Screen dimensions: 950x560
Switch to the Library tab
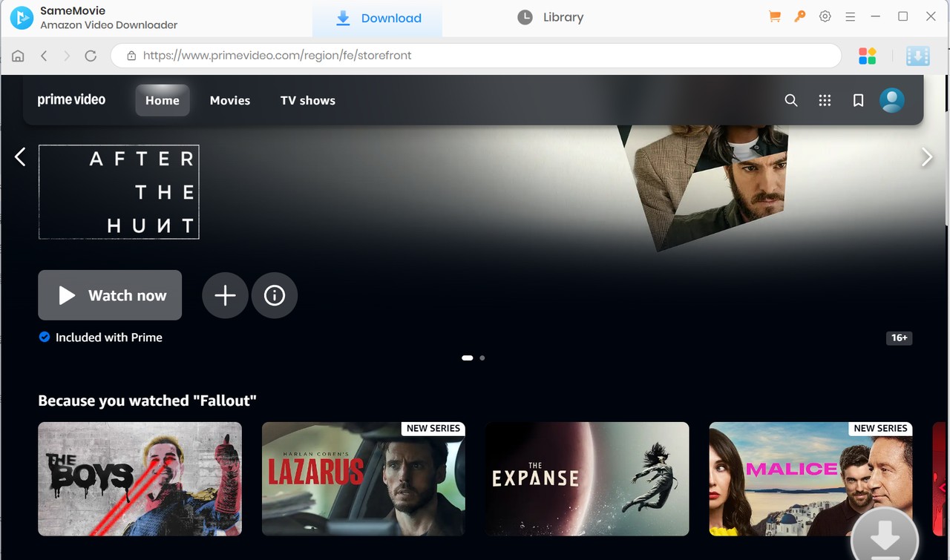(551, 17)
